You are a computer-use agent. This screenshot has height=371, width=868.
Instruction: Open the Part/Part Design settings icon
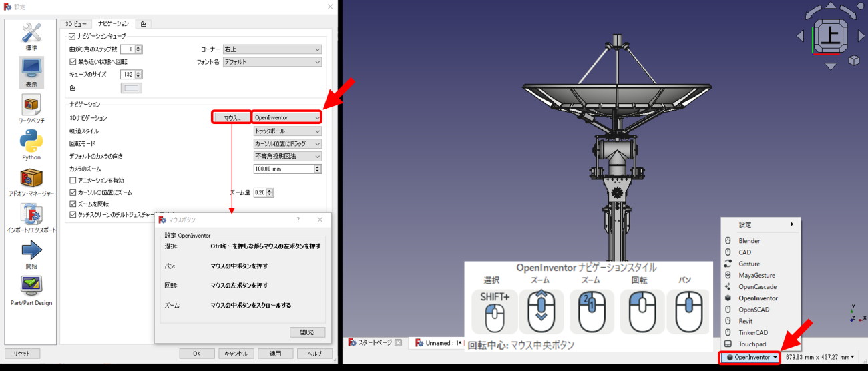pyautogui.click(x=31, y=290)
